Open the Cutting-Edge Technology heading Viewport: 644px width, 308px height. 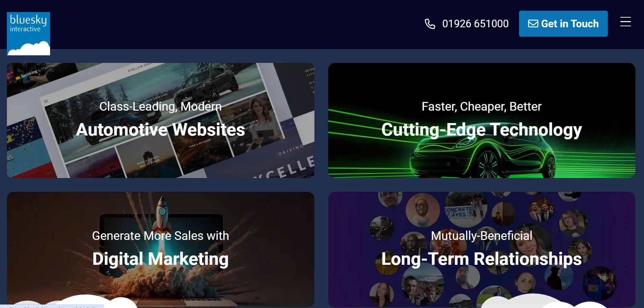pyautogui.click(x=481, y=130)
